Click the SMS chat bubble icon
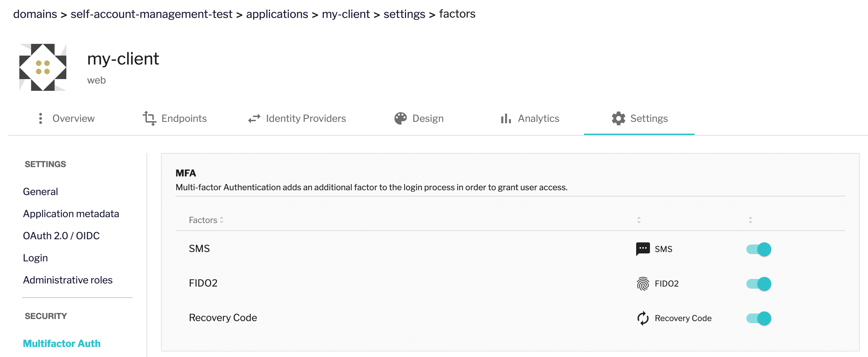This screenshot has height=357, width=868. pos(643,249)
